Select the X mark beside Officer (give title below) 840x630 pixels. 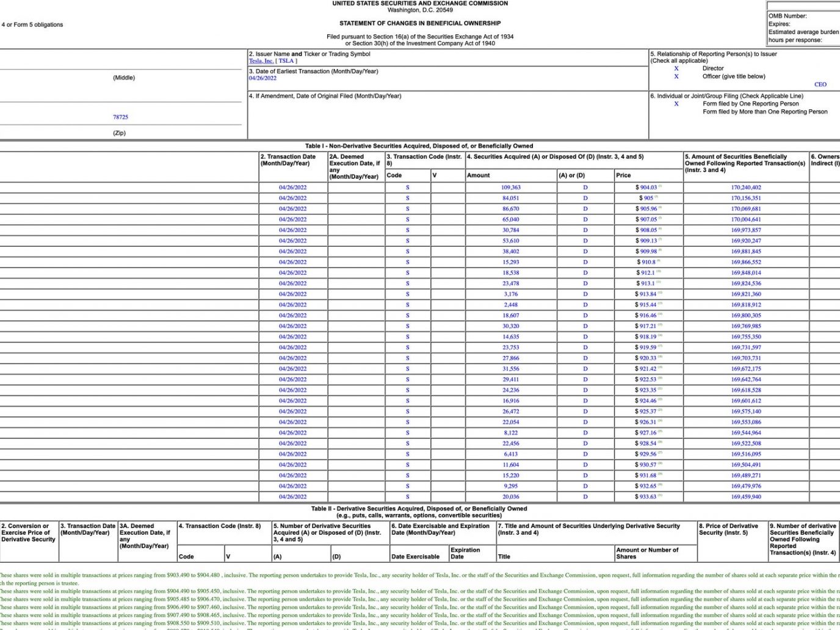point(676,76)
